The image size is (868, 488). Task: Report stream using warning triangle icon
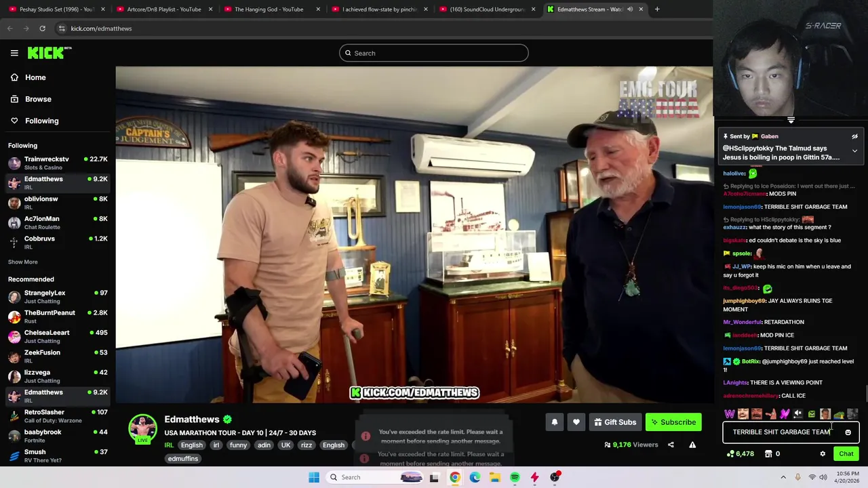pos(692,445)
